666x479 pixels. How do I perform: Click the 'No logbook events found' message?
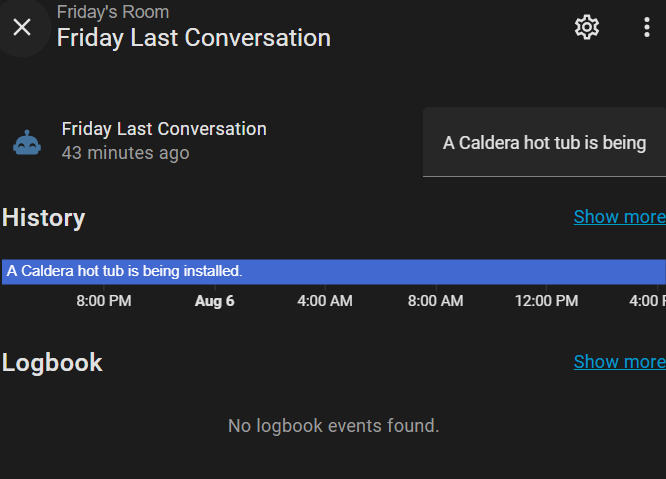pos(333,426)
